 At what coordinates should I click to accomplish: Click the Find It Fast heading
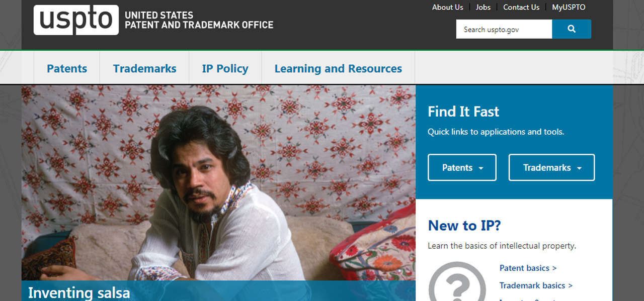463,112
